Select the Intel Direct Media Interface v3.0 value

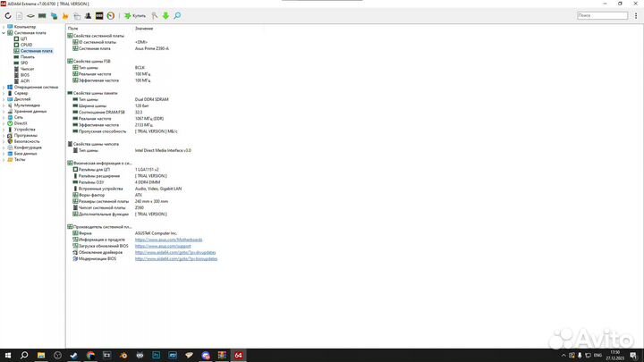[163, 150]
